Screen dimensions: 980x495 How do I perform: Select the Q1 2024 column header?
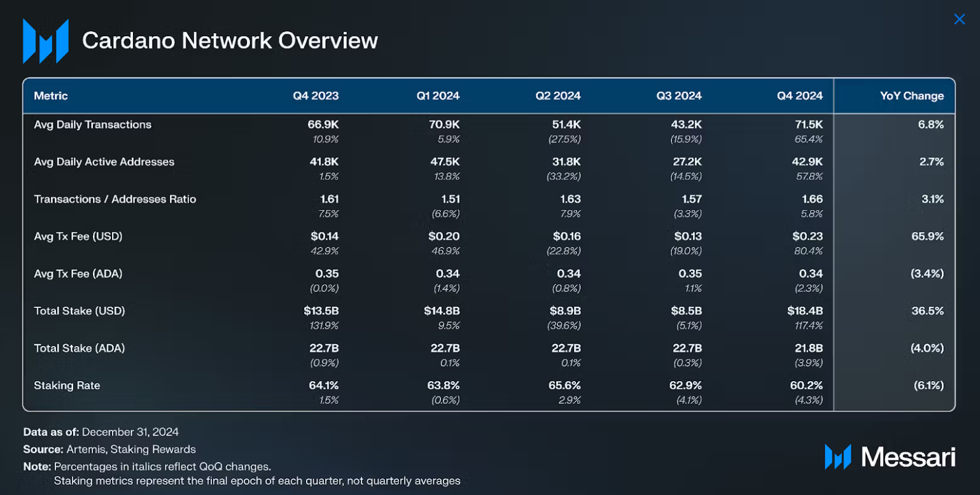438,96
